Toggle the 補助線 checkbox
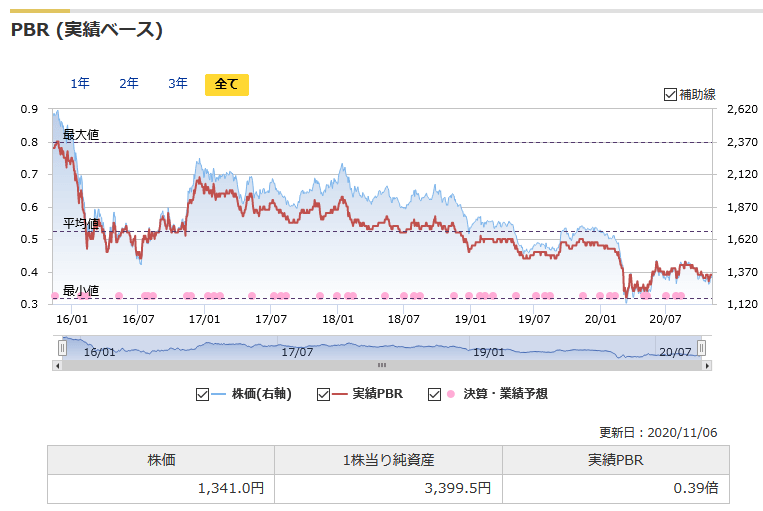The image size is (763, 511). point(670,95)
